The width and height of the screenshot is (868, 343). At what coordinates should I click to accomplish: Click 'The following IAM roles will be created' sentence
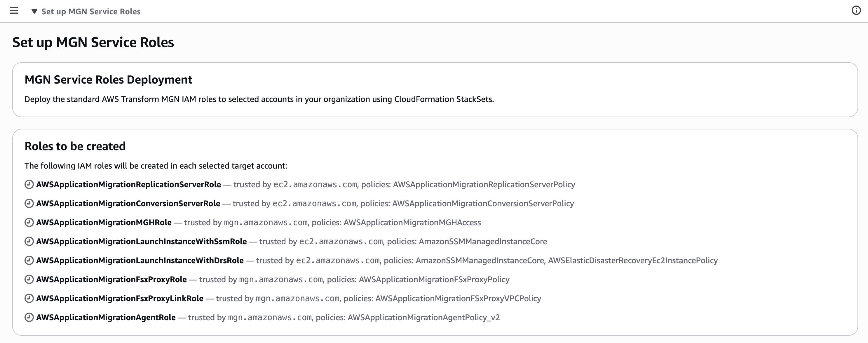[x=156, y=166]
